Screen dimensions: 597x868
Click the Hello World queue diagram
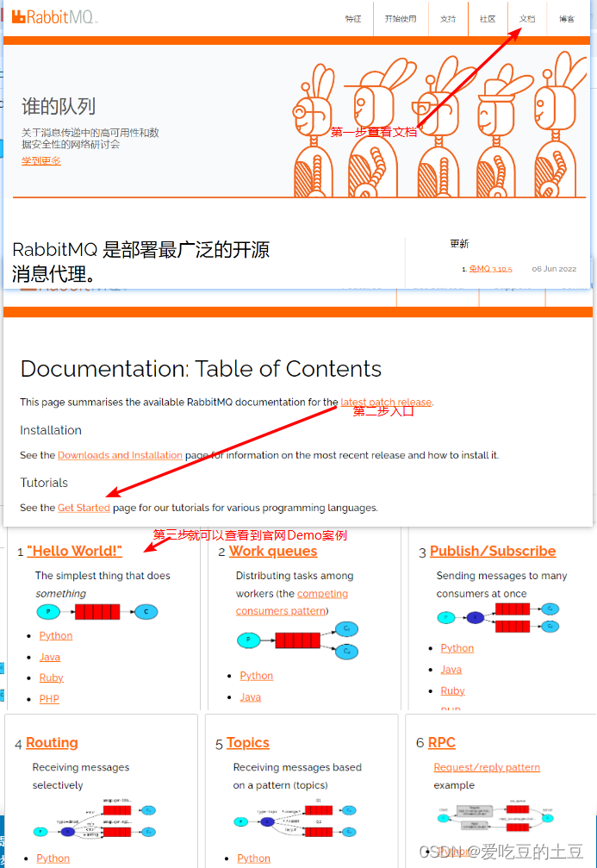point(96,612)
